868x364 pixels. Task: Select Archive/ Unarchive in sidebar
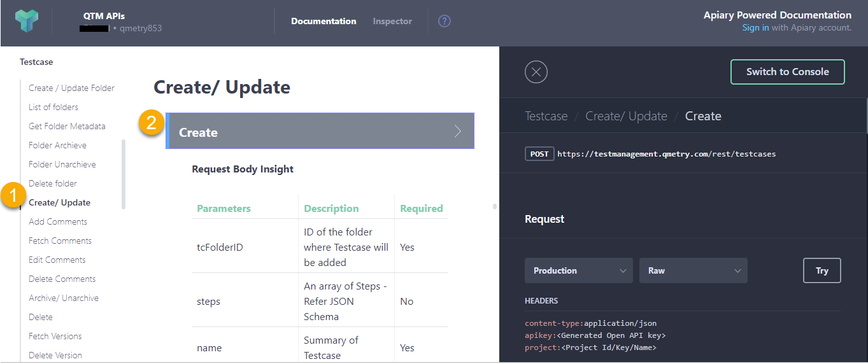point(64,298)
